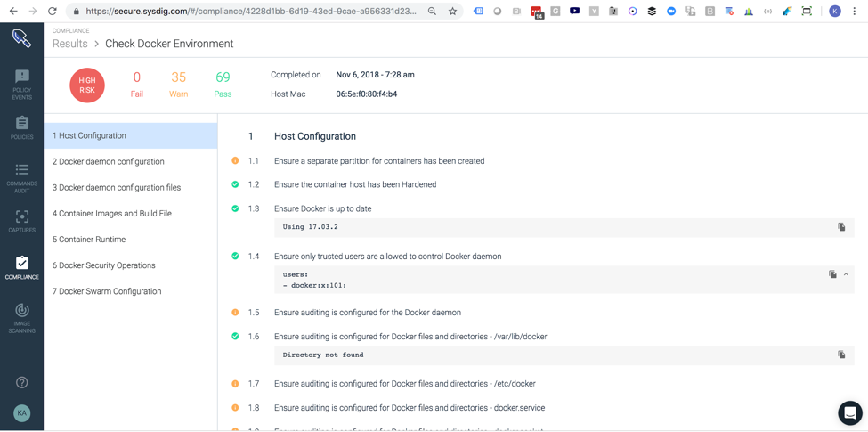Open Policy Events in sidebar
Image resolution: width=868 pixels, height=432 pixels.
tap(22, 85)
